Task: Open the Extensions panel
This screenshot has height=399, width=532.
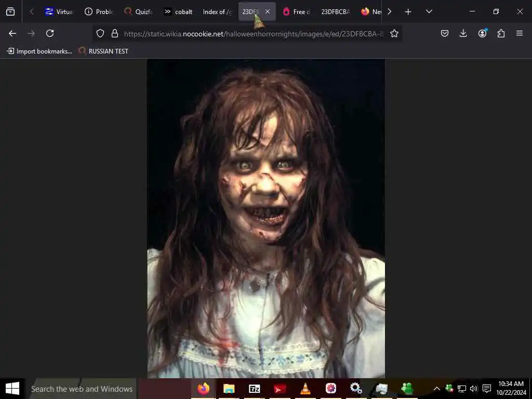Action: 501,33
